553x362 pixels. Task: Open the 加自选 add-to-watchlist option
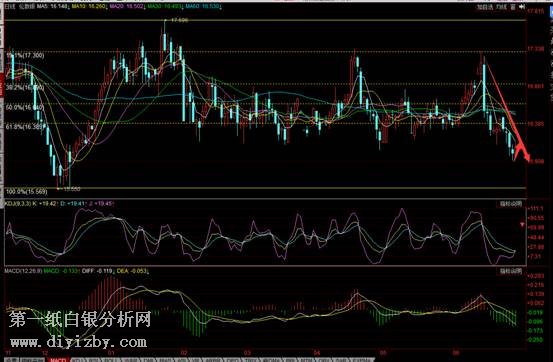485,7
